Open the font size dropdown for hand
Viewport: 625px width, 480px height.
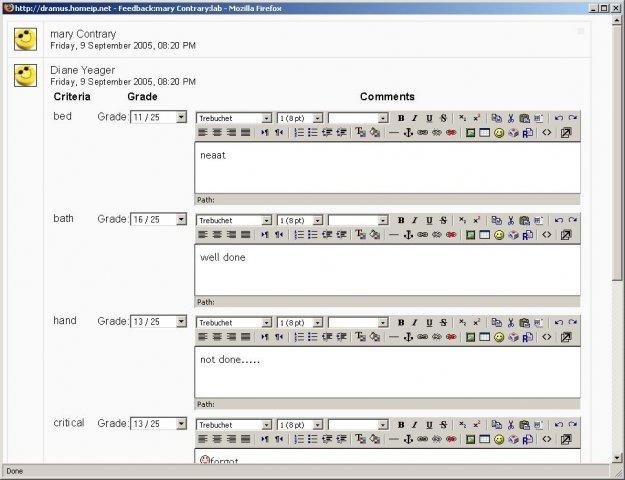(x=300, y=323)
